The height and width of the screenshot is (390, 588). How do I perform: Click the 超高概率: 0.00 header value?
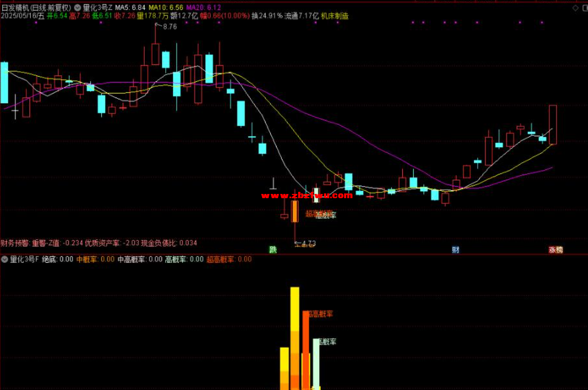click(x=229, y=259)
